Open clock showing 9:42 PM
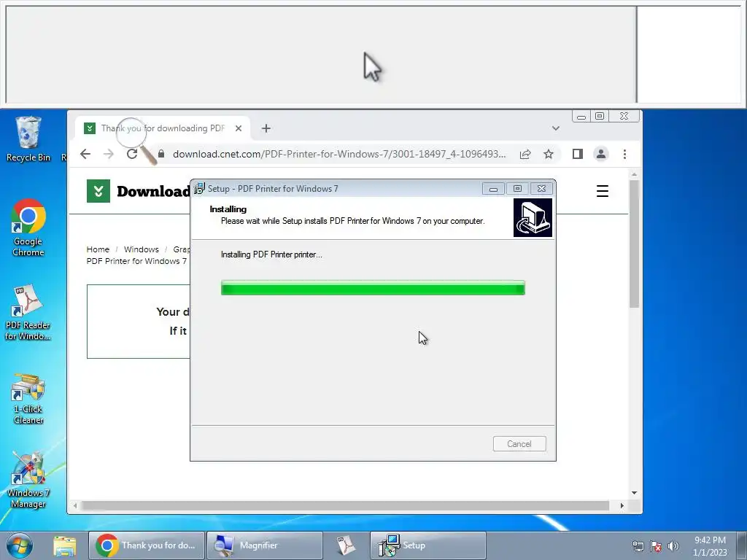The height and width of the screenshot is (560, 747). pos(710,545)
